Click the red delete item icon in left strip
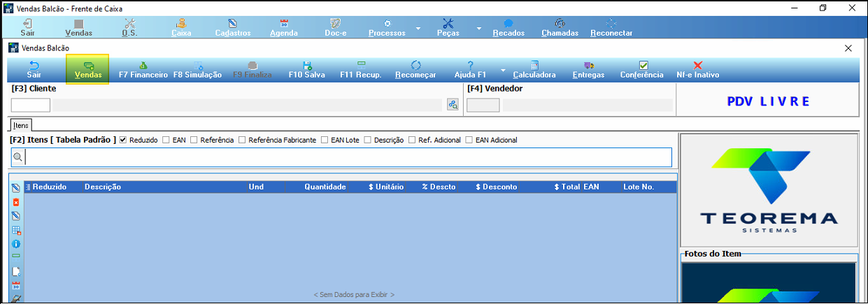Image resolution: width=868 pixels, height=304 pixels. pyautogui.click(x=16, y=202)
